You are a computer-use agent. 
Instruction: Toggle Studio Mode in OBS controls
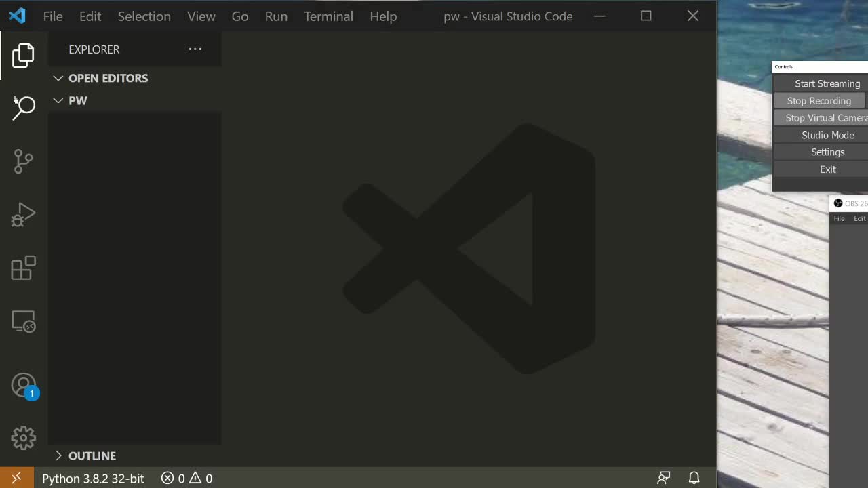pyautogui.click(x=821, y=135)
